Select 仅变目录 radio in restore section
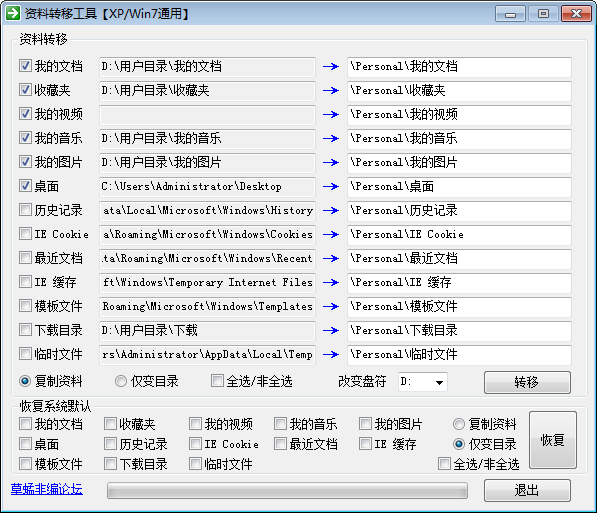Screen dimensions: 597x513 pyautogui.click(x=459, y=444)
